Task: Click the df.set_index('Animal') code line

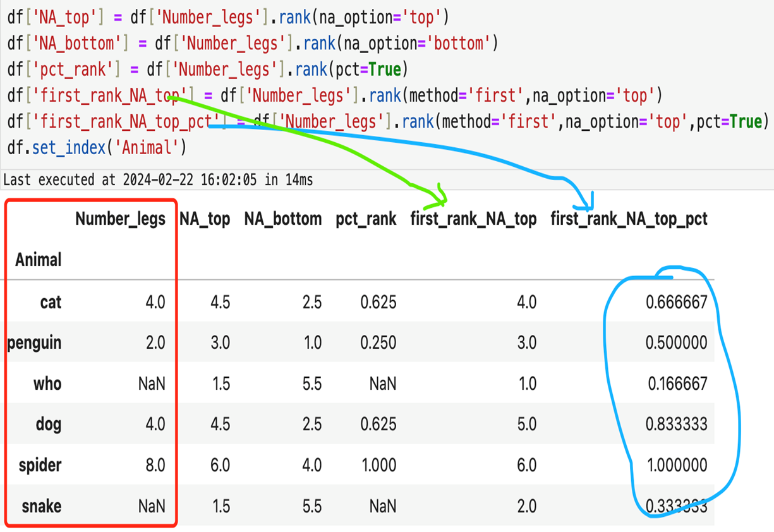Action: [x=97, y=148]
